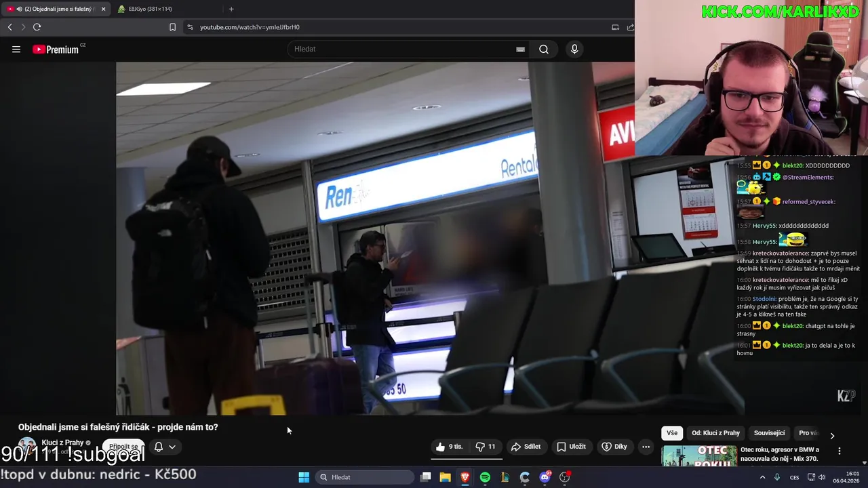Click the @StreamElements chat name
This screenshot has width=868, height=488.
pos(808,177)
